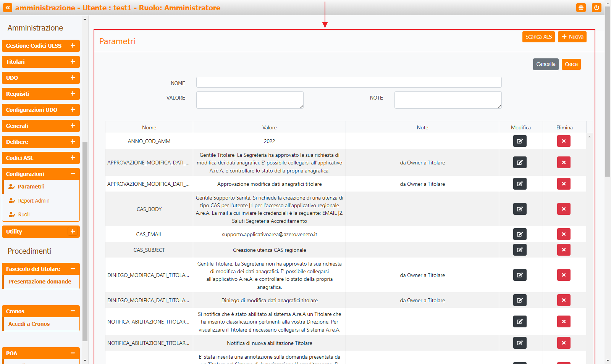Click the Accedi a Cronos link
Screen dimensions: 611x364
[29, 324]
